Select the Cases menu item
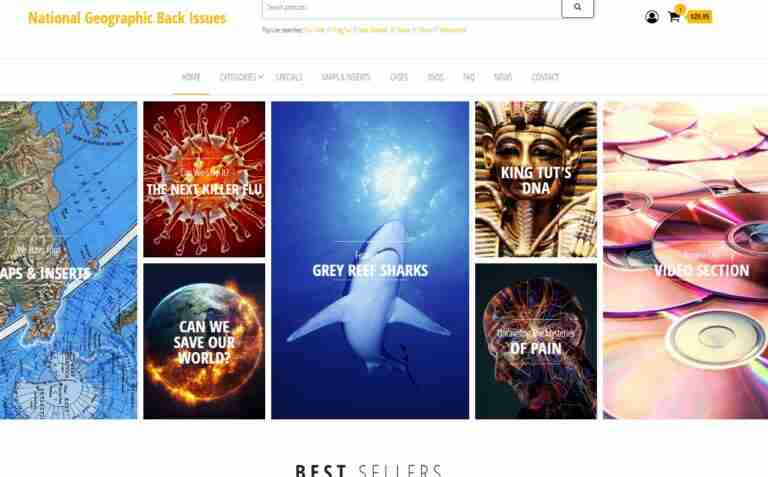The image size is (768, 477). 399,77
